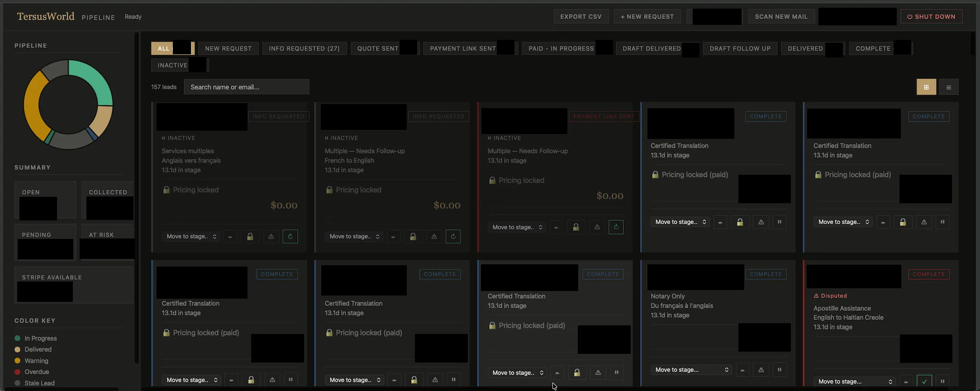Click the Delivered tan color dot
The image size is (980, 391).
18,349
